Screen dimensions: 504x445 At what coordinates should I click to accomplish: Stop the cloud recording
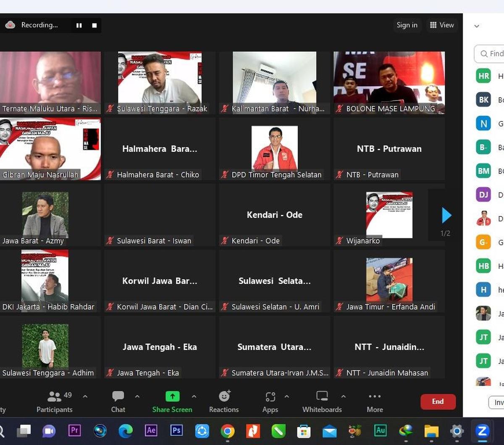tap(94, 25)
